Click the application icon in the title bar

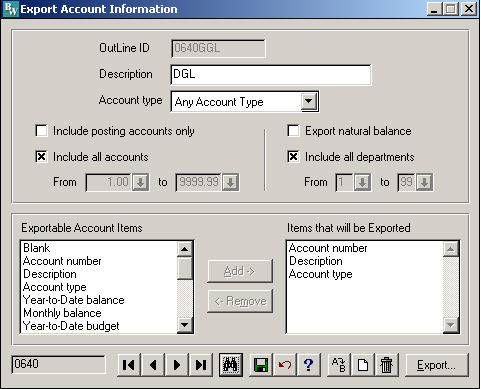(x=11, y=9)
